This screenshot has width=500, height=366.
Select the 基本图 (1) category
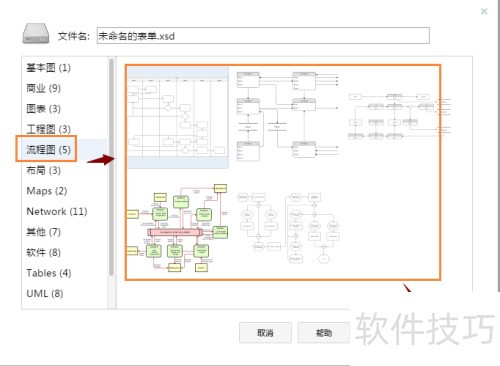coord(48,68)
